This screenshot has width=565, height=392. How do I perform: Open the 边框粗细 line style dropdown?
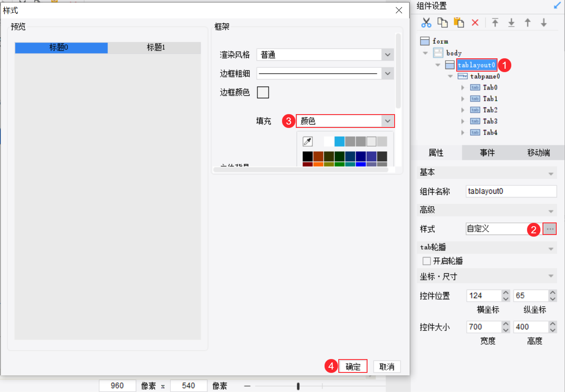pos(325,73)
